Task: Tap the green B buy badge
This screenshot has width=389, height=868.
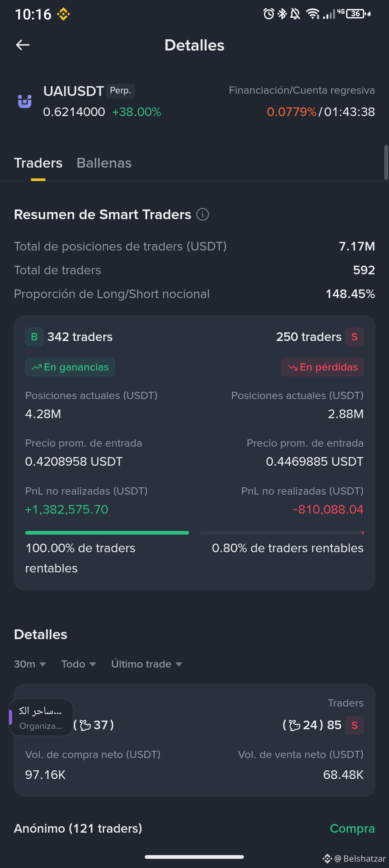Action: tap(34, 337)
